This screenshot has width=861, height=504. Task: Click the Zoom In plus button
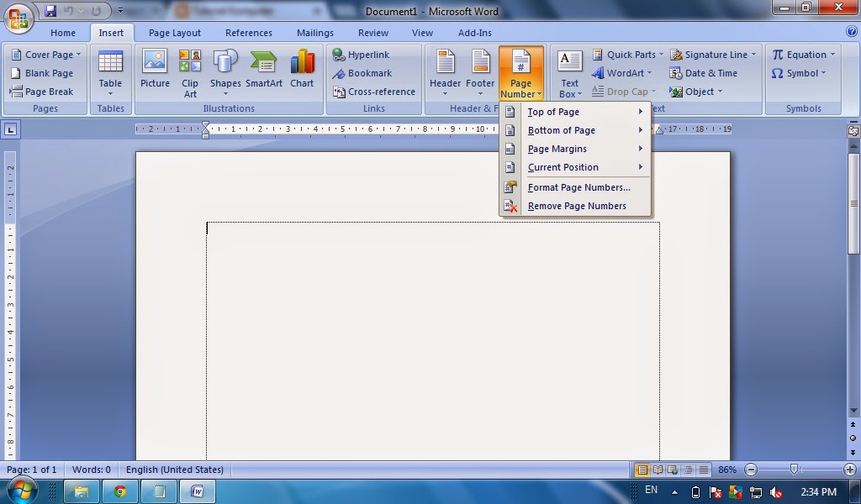(850, 470)
